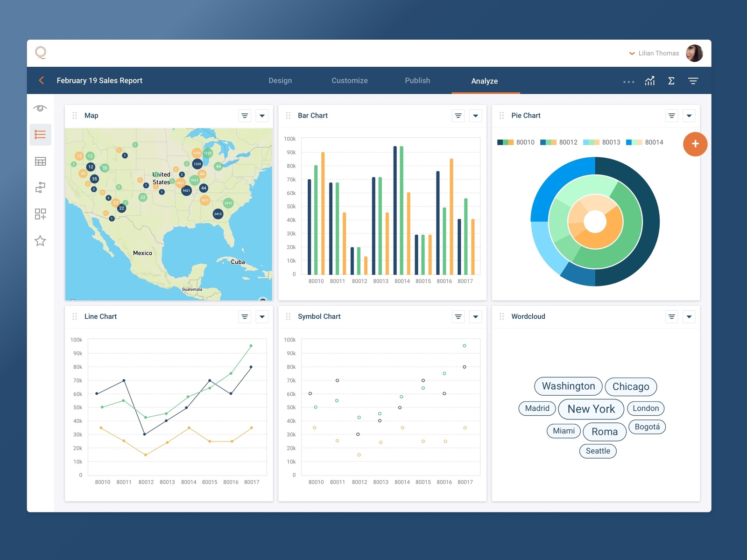Screen dimensions: 747x560
Task: Expand Line Chart panel dropdown arrow
Action: point(262,317)
